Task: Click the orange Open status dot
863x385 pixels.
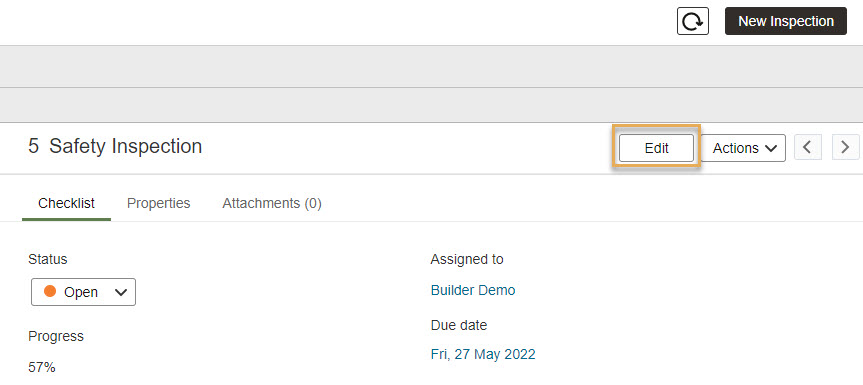Action: (50, 292)
